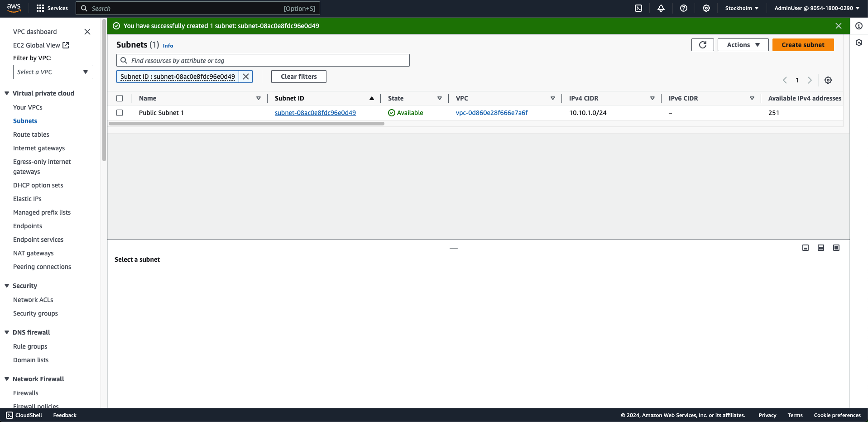Remove the Subnet ID filter token

click(246, 77)
